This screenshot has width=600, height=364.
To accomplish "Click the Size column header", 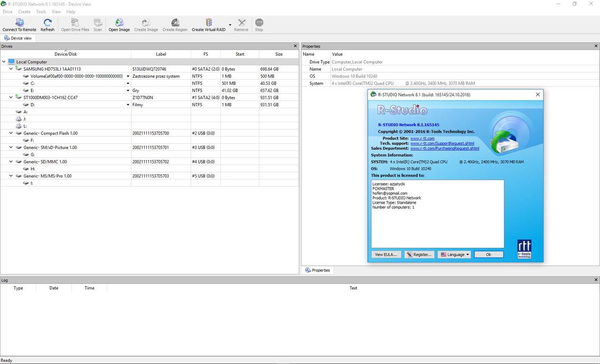I will (x=279, y=54).
